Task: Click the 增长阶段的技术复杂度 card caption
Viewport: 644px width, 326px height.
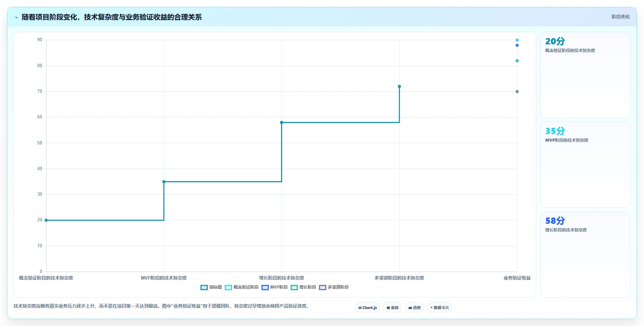Action: coord(566,230)
